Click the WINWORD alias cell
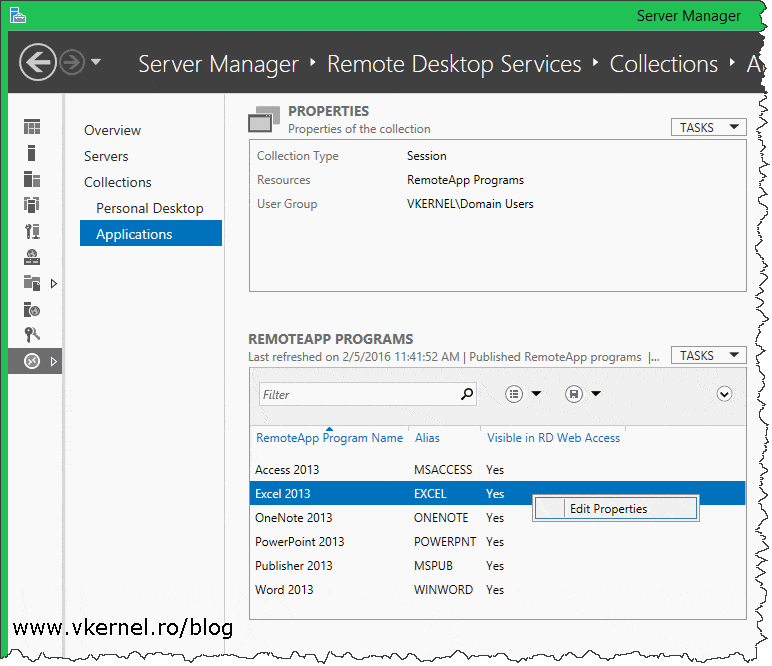This screenshot has height=666, width=772. [x=443, y=590]
